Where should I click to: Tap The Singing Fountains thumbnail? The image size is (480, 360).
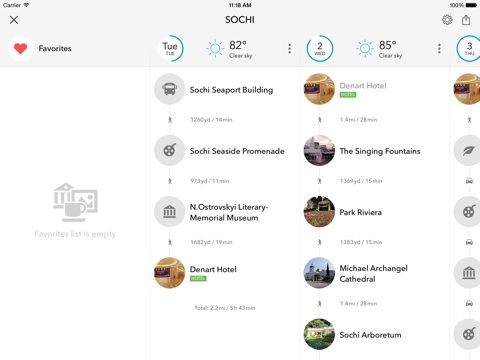tap(319, 150)
